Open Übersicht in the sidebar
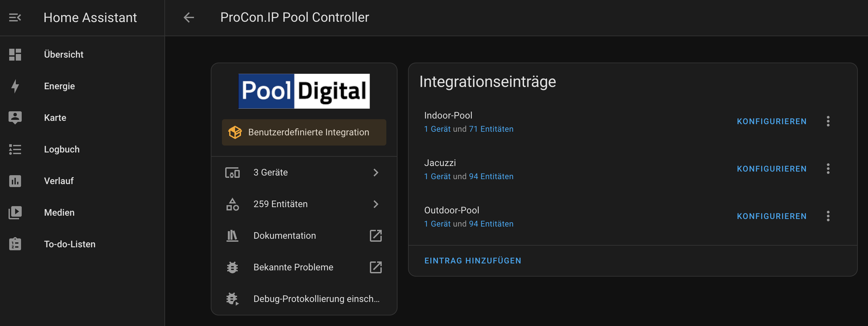The image size is (868, 326). (x=82, y=55)
